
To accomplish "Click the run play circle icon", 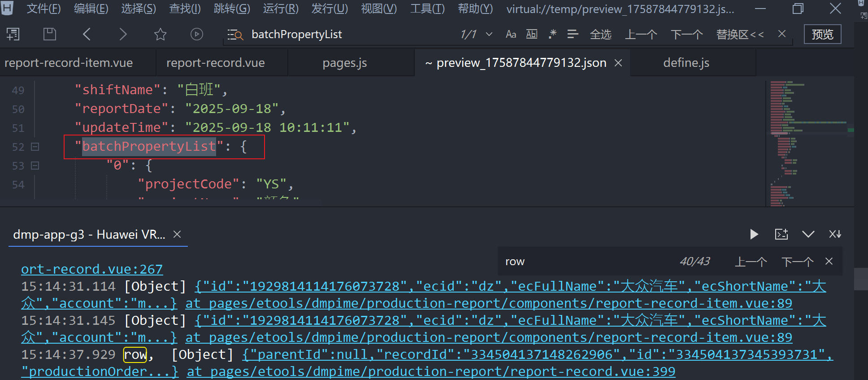I will point(196,34).
